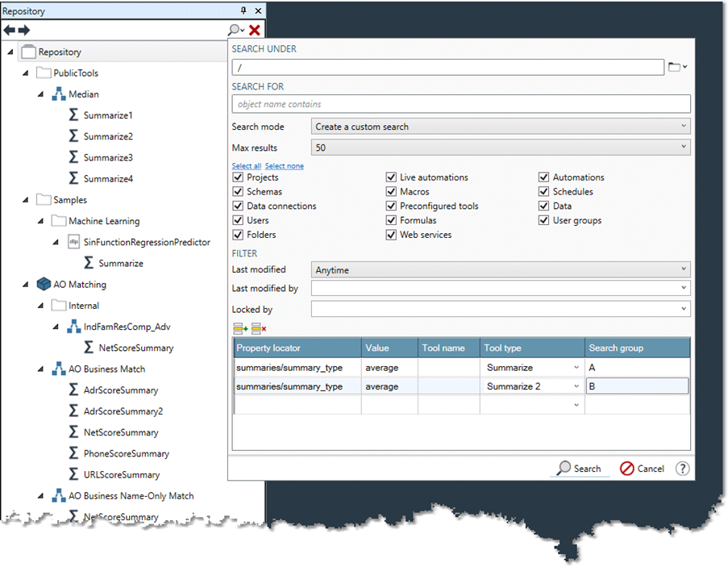Uncheck the Projects checkbox

[238, 177]
